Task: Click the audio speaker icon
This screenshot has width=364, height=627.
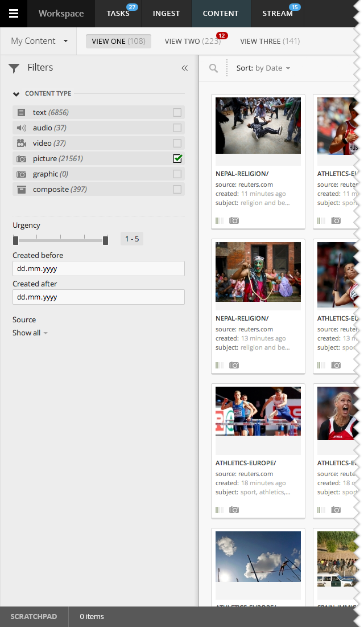Action: click(22, 128)
